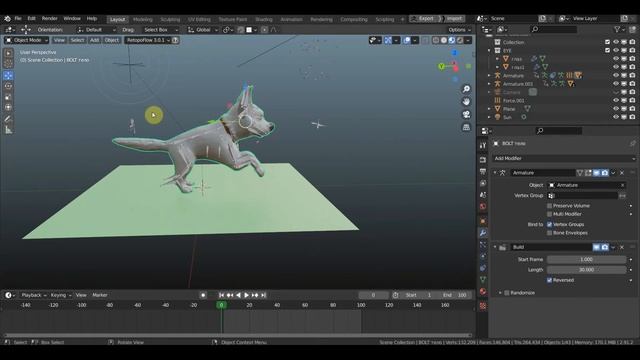Screen dimensions: 640x360
Task: Open the Render menu
Action: click(49, 19)
